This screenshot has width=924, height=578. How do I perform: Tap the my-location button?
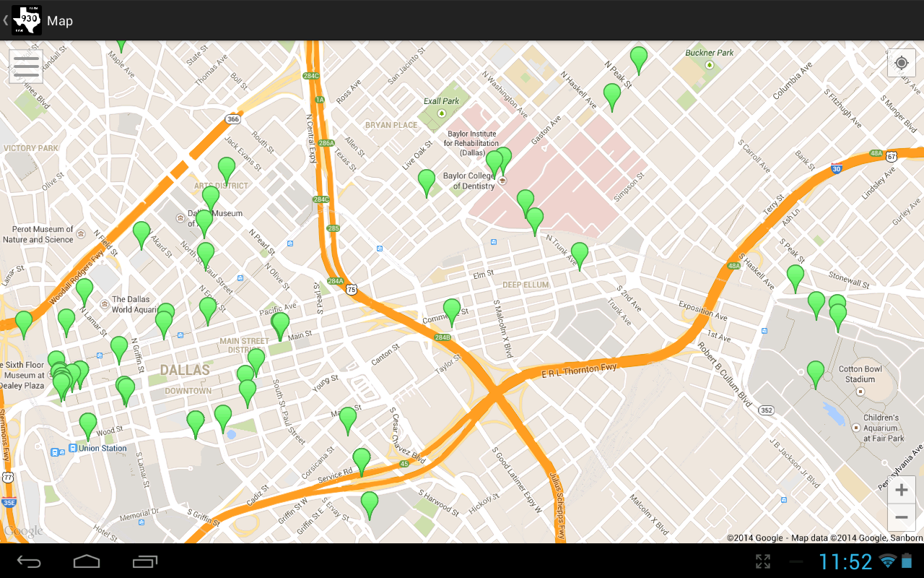(x=901, y=63)
